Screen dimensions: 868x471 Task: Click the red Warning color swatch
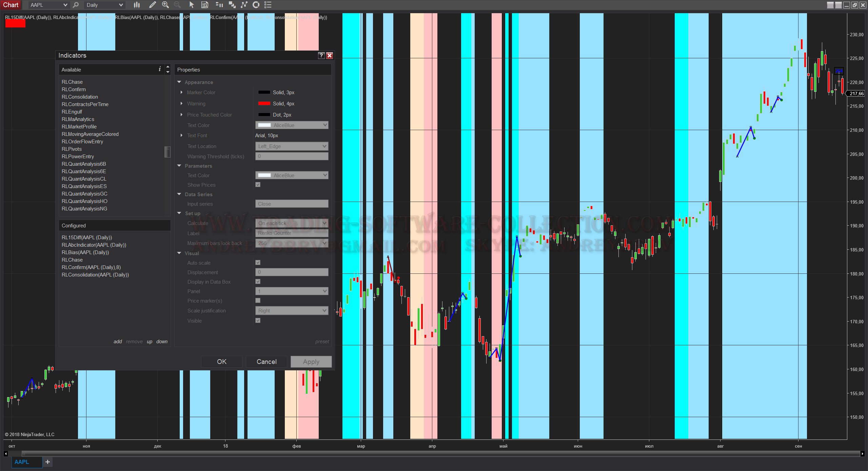click(x=264, y=103)
